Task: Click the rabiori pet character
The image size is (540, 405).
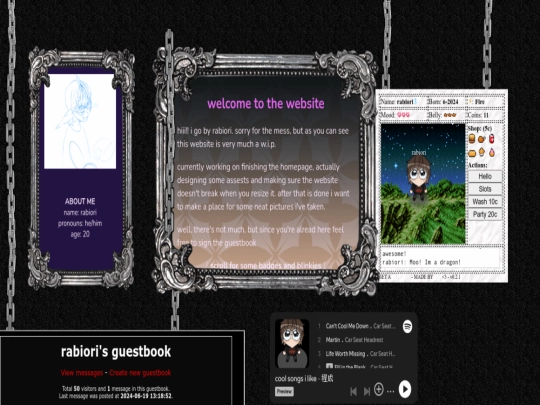Action: (x=418, y=177)
